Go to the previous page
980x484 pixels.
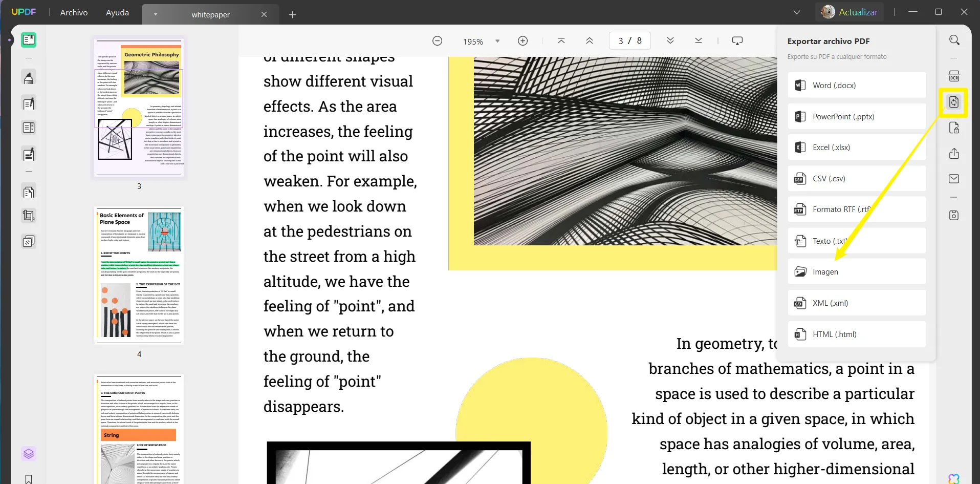tap(590, 41)
